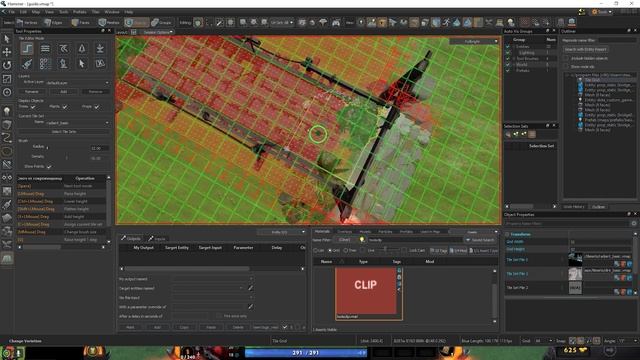Screen dimensions: 640x360
Task: Choose the dotted grid tile editor mode
Action: click(45, 64)
